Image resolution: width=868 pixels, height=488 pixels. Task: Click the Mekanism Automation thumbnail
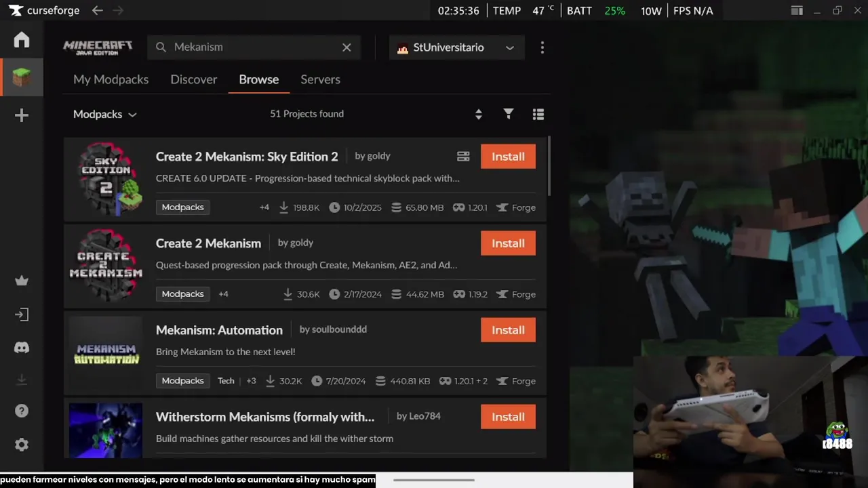pos(106,352)
